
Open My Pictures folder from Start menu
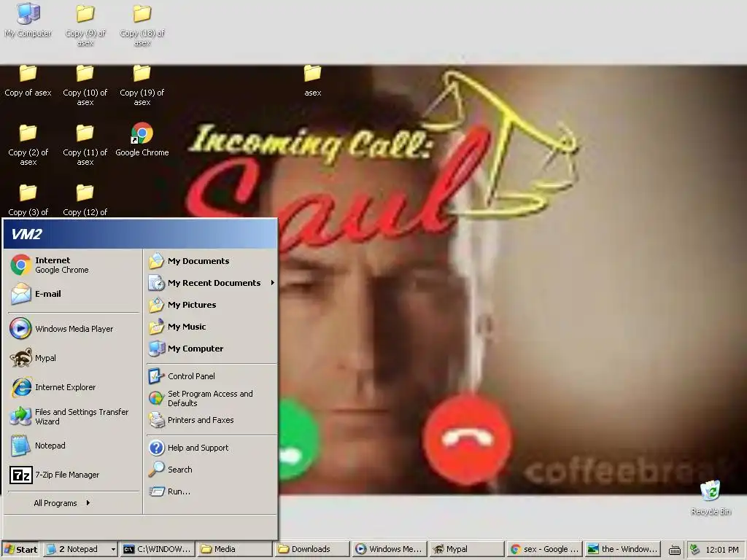coord(211,305)
